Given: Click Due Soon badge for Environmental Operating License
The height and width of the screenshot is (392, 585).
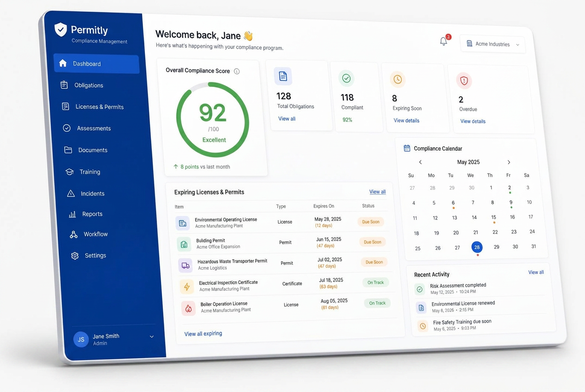Looking at the screenshot, I should 371,222.
